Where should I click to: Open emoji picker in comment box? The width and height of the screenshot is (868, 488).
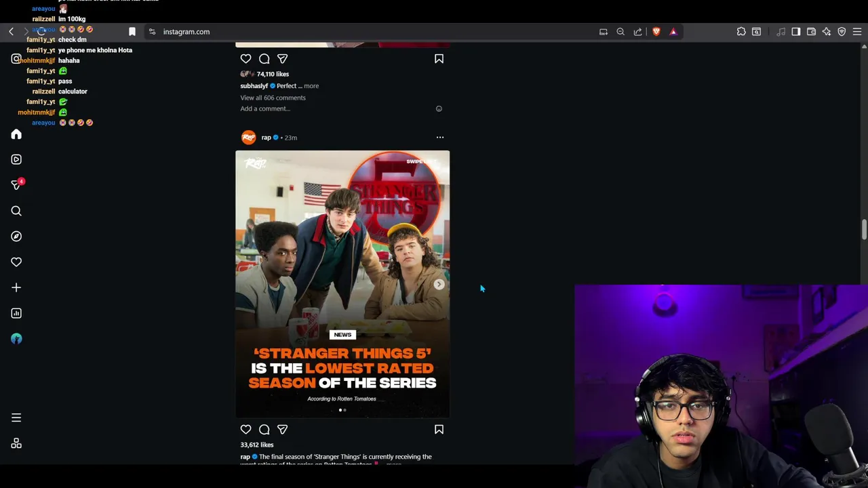(x=439, y=108)
